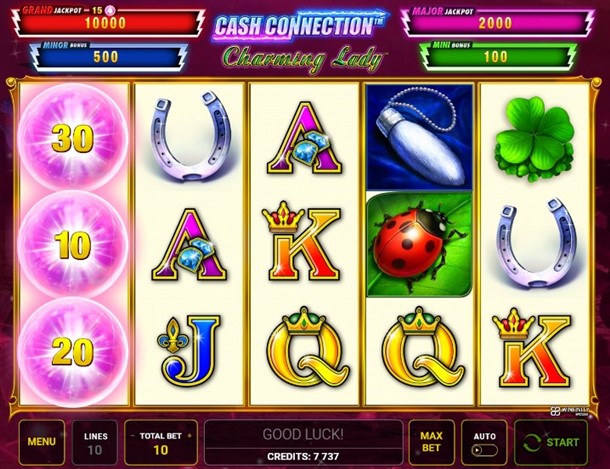The width and height of the screenshot is (610, 469).
Task: Click the pink orb showing 30
Action: coord(73,138)
